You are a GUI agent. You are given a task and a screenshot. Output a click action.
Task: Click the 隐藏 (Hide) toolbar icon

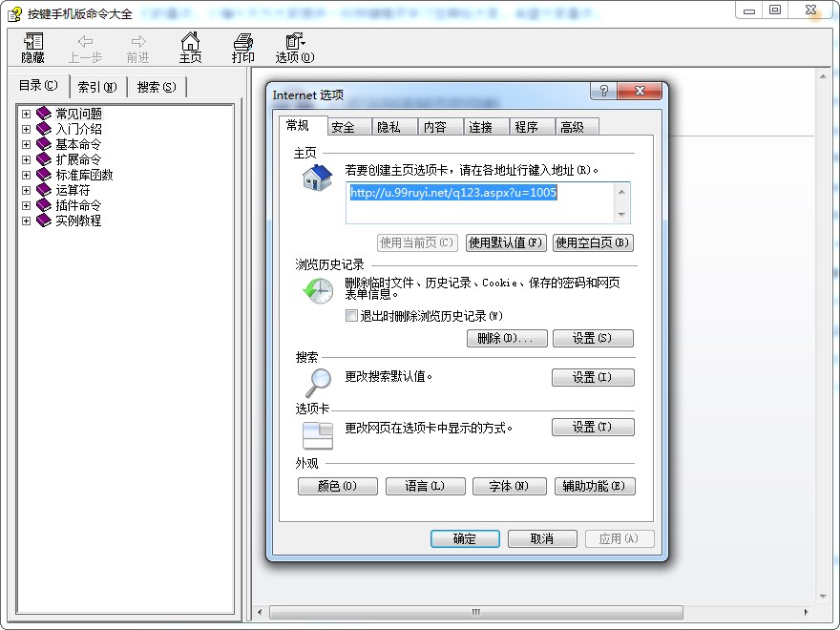32,49
